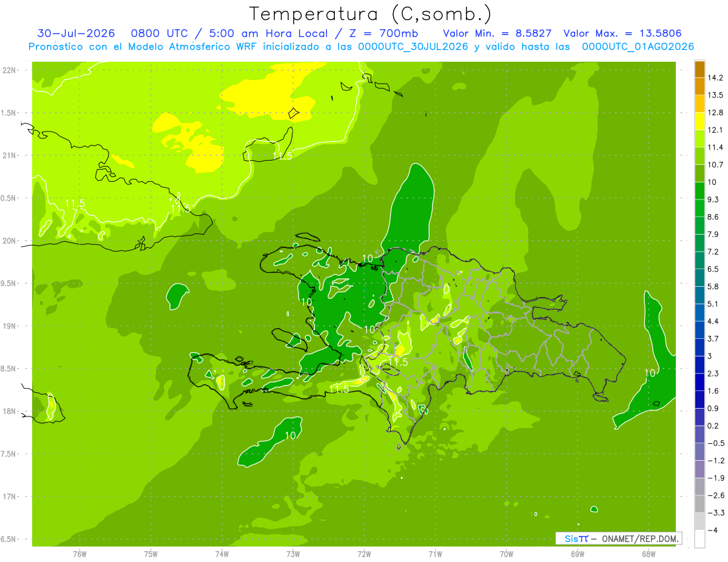
Task: Click the "20N" latitude axis label
Action: (10, 241)
